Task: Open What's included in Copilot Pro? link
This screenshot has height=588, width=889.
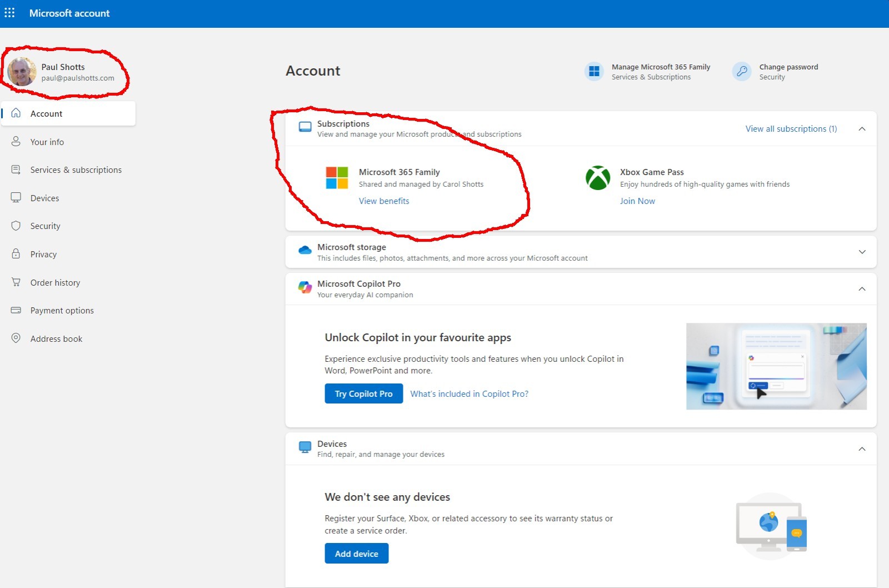Action: pyautogui.click(x=470, y=393)
